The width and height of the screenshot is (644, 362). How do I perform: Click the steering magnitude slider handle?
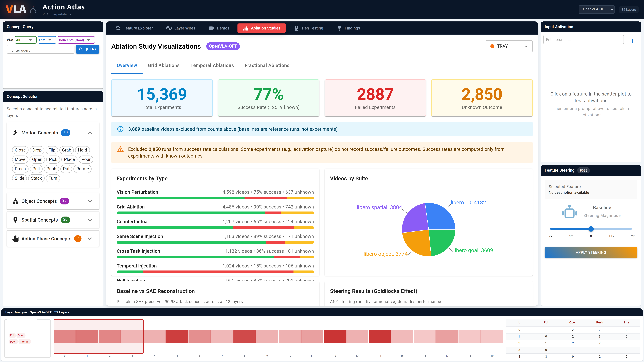(591, 229)
